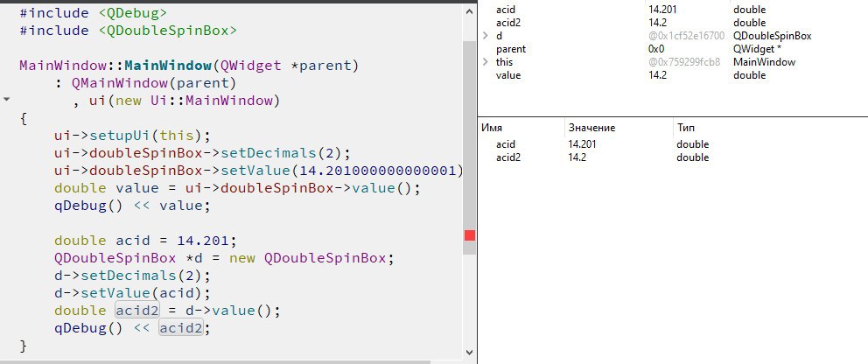Click highlighted acid2 in the last qDebug line
Screen dimensions: 868x364
(x=181, y=328)
